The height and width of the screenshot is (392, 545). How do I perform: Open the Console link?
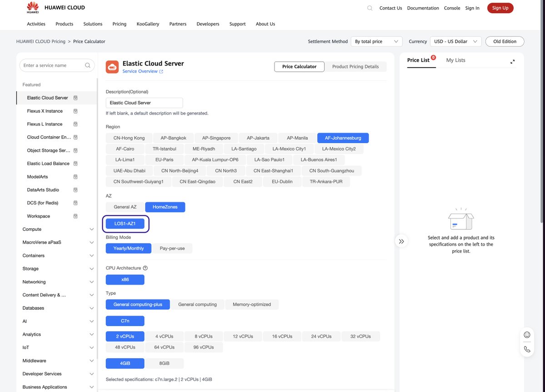click(452, 8)
